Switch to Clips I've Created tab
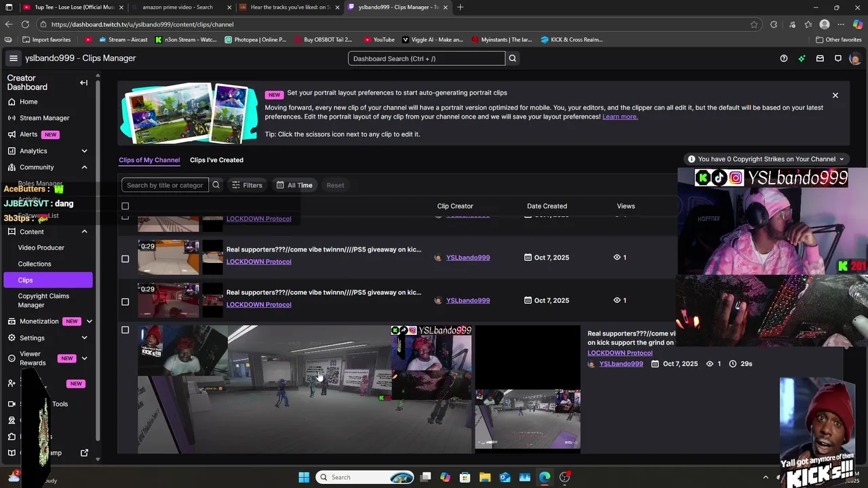868x488 pixels. pyautogui.click(x=216, y=160)
